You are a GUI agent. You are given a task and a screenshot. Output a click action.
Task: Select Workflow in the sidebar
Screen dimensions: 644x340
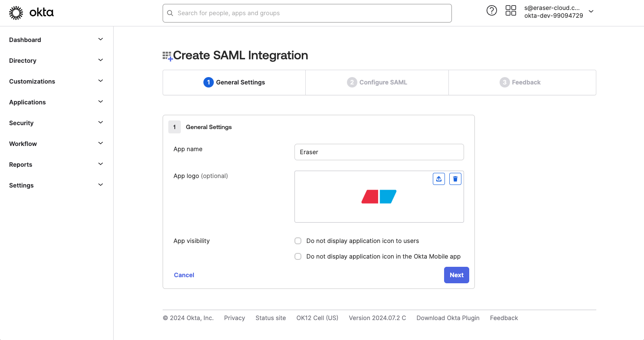23,144
